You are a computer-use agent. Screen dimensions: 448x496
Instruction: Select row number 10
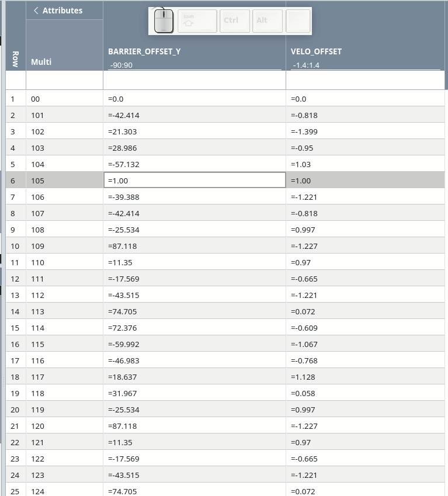(16, 246)
